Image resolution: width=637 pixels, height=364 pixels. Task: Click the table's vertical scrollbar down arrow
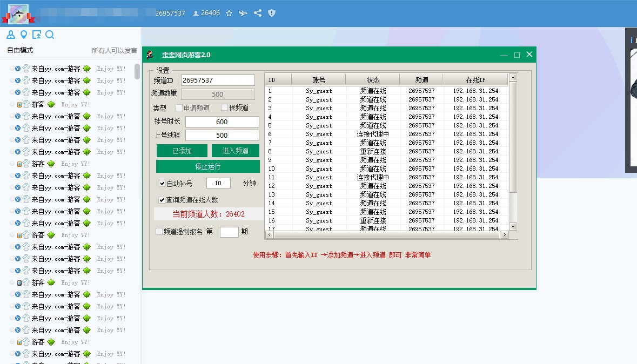(x=513, y=226)
